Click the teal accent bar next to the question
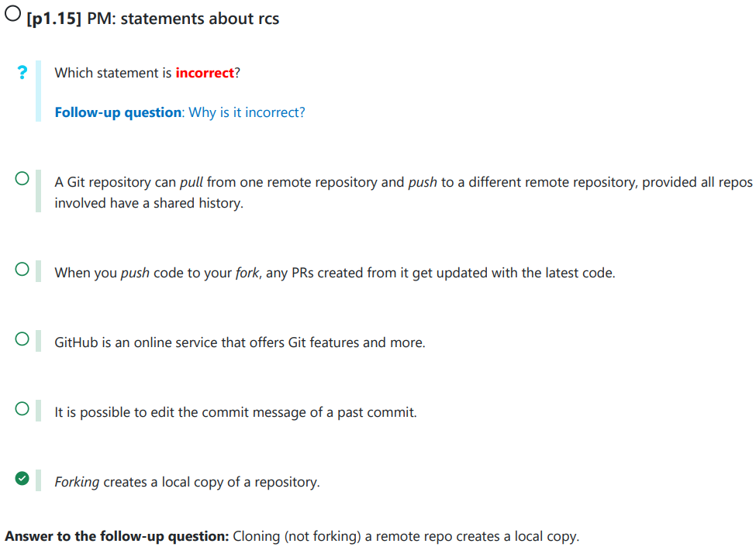The height and width of the screenshot is (547, 756). pyautogui.click(x=37, y=91)
